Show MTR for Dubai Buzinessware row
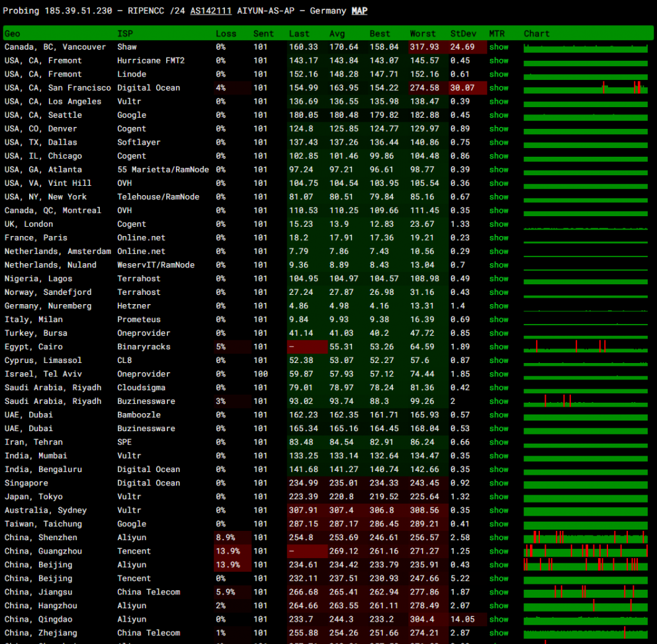The width and height of the screenshot is (657, 644). click(499, 428)
